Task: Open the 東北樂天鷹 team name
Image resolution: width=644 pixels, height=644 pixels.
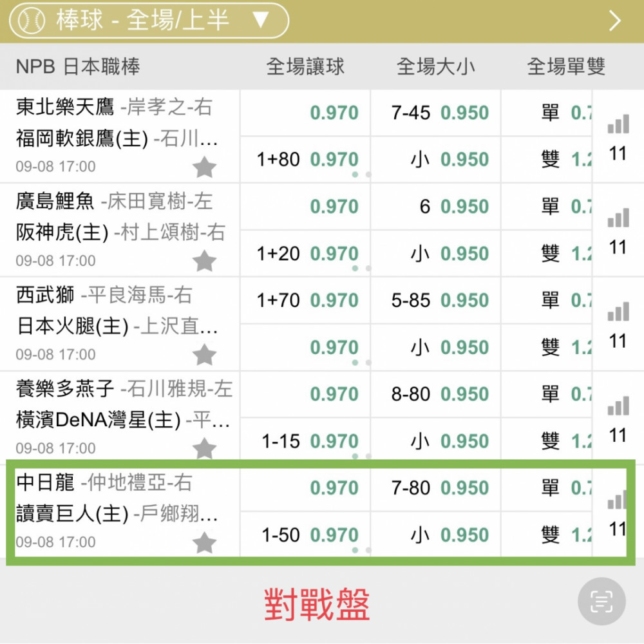Action: click(x=65, y=107)
